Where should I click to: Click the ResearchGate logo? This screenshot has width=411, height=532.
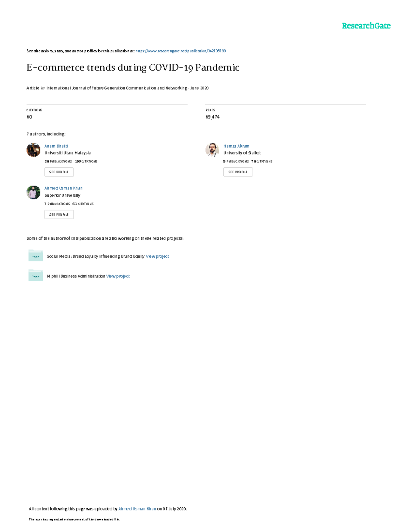pyautogui.click(x=366, y=26)
